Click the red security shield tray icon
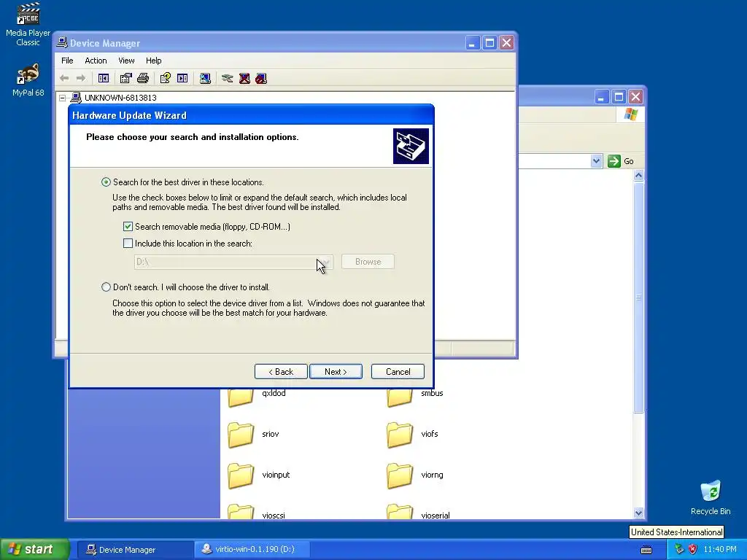 pos(693,550)
